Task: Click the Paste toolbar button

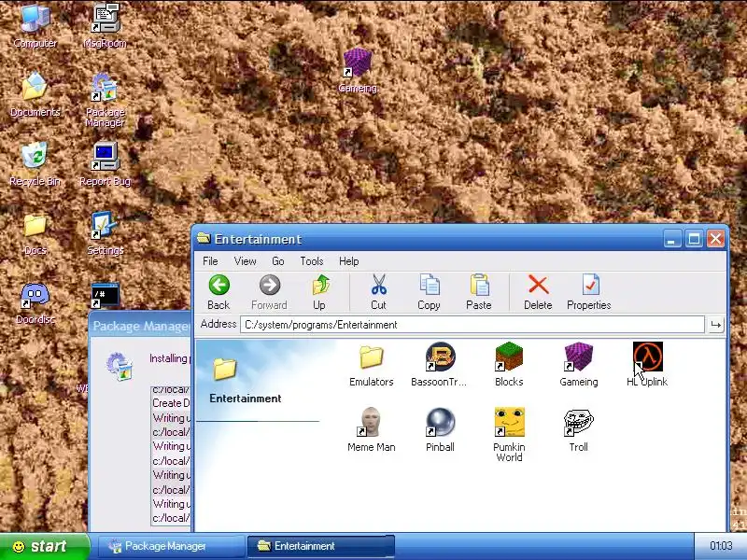Action: 479,292
